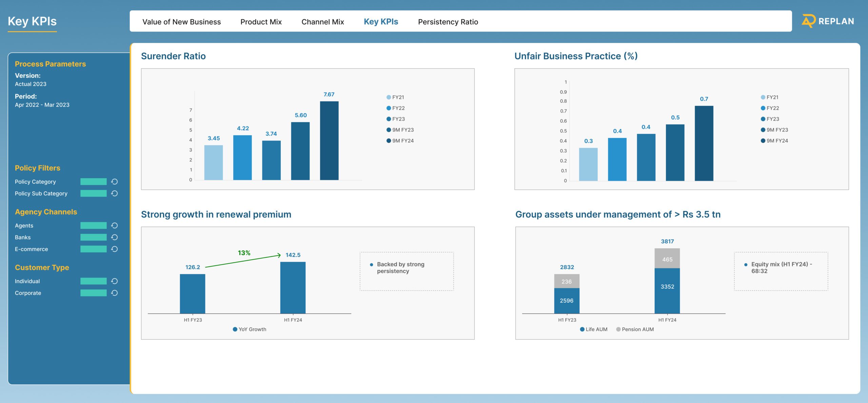Click the Key KPIs navigation tab
Screen dimensions: 868x403
pyautogui.click(x=381, y=21)
